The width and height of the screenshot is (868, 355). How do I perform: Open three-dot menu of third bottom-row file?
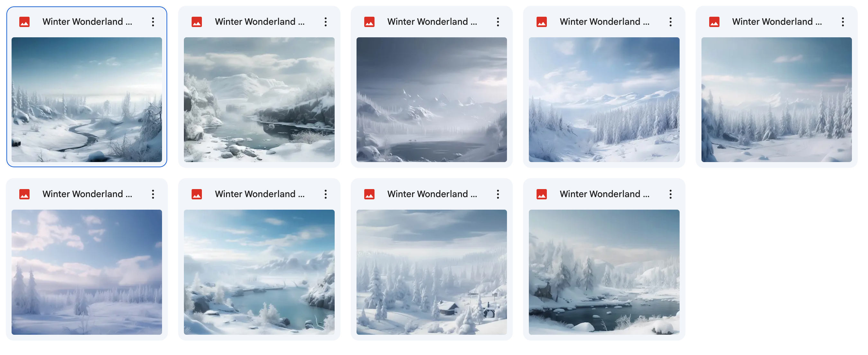pyautogui.click(x=498, y=194)
